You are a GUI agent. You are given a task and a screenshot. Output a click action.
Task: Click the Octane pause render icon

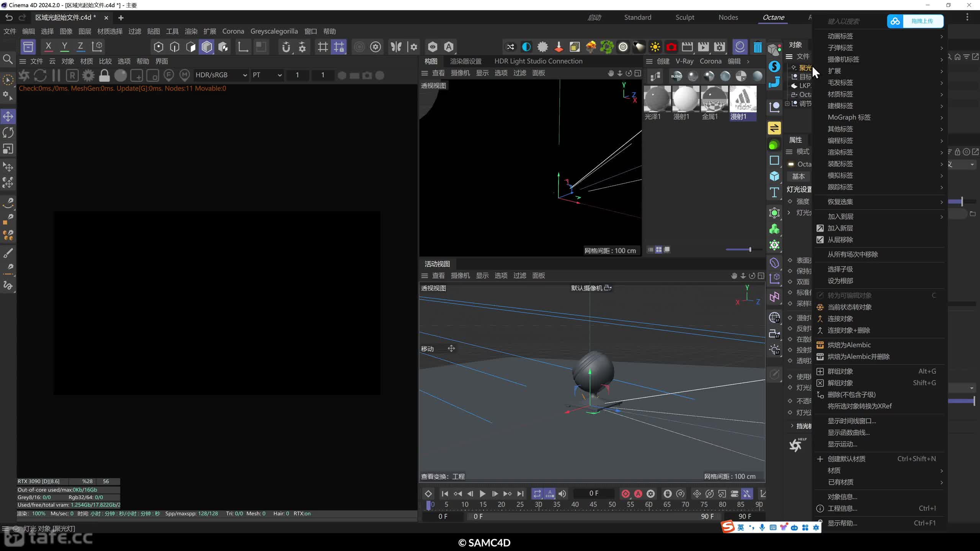pos(56,75)
